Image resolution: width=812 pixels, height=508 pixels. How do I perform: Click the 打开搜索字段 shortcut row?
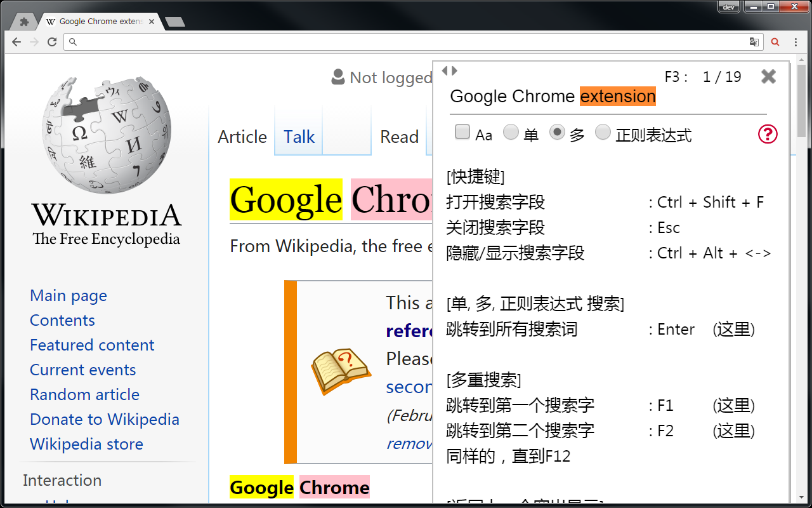605,203
